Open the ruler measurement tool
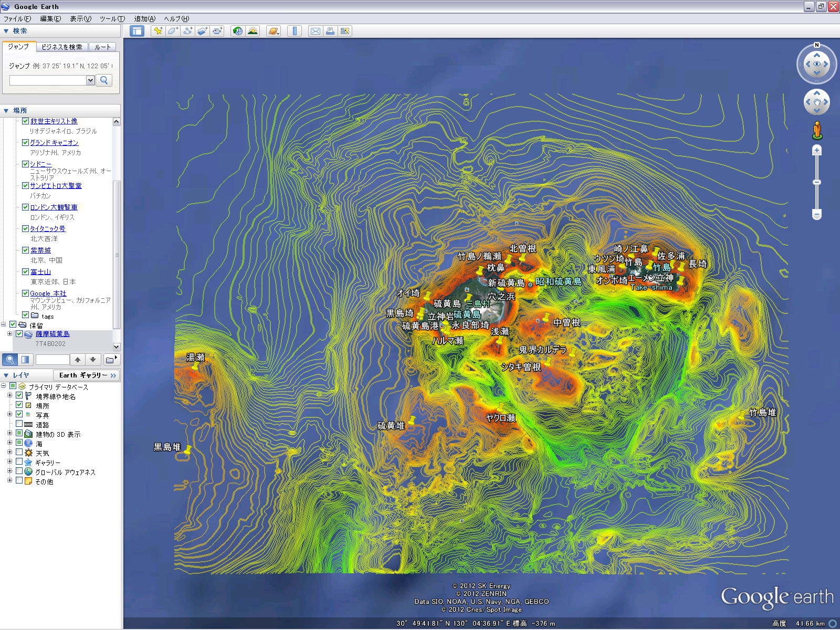The width and height of the screenshot is (840, 630). (295, 31)
